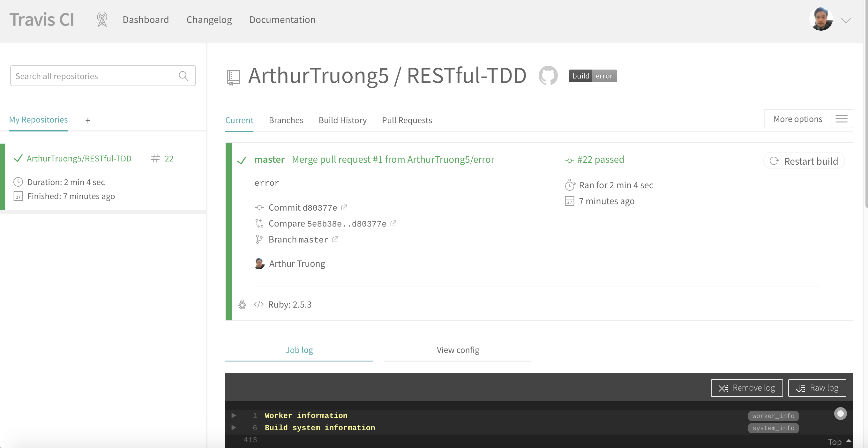Open the More options dropdown
Image resolution: width=868 pixels, height=448 pixels.
[797, 119]
